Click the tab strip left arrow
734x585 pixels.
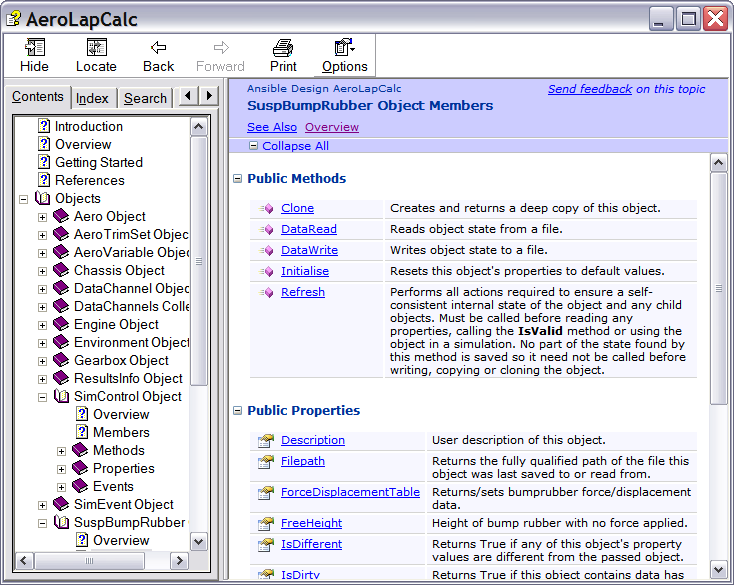coord(188,96)
